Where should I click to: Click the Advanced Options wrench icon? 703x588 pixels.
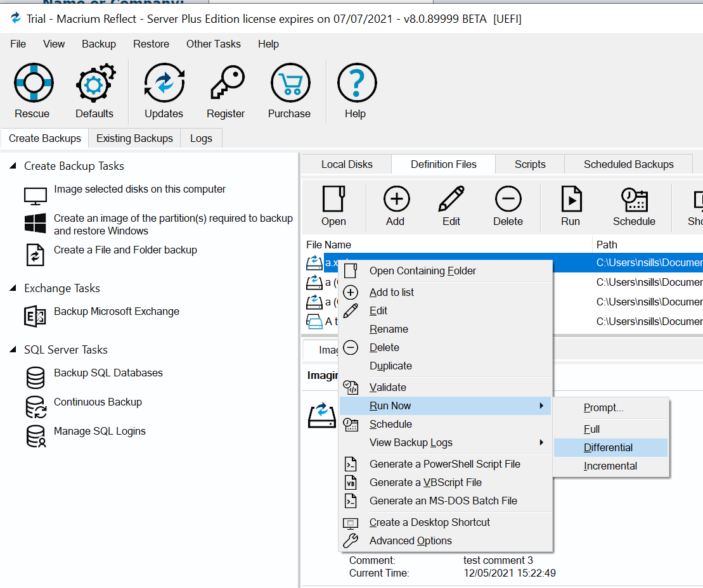point(351,540)
